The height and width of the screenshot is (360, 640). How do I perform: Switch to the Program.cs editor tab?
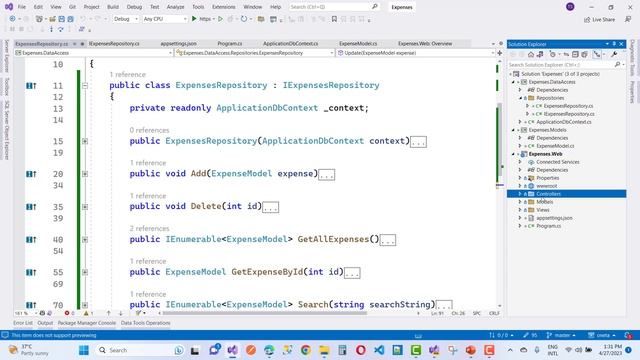[230, 44]
